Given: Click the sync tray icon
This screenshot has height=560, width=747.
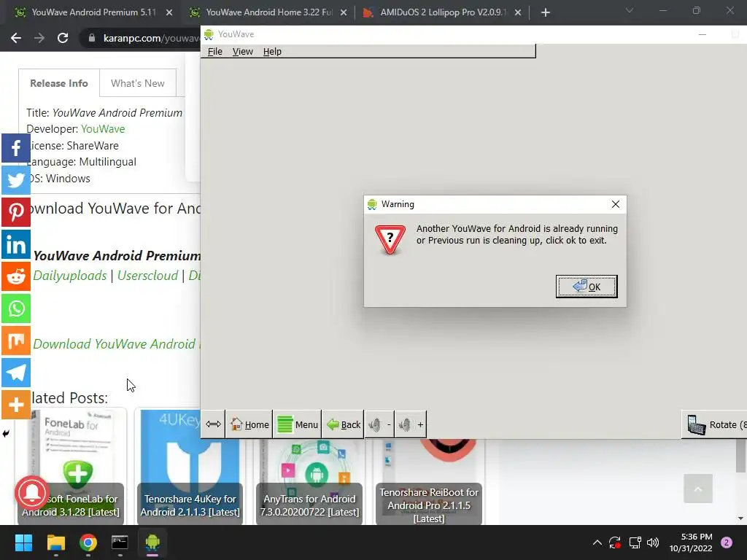Looking at the screenshot, I should point(614,542).
